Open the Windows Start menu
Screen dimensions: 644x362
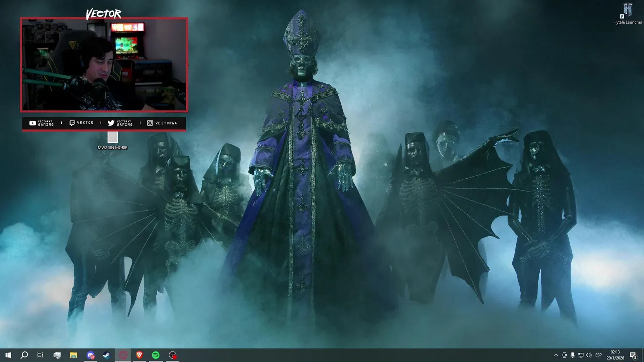[8, 355]
